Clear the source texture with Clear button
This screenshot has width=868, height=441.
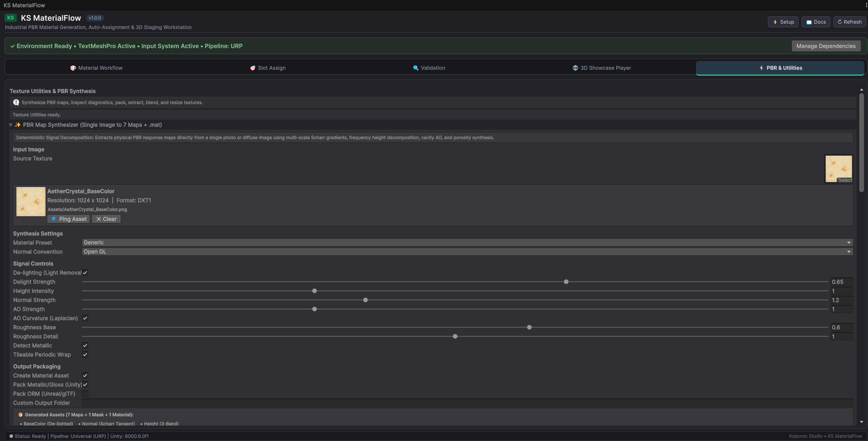click(106, 219)
